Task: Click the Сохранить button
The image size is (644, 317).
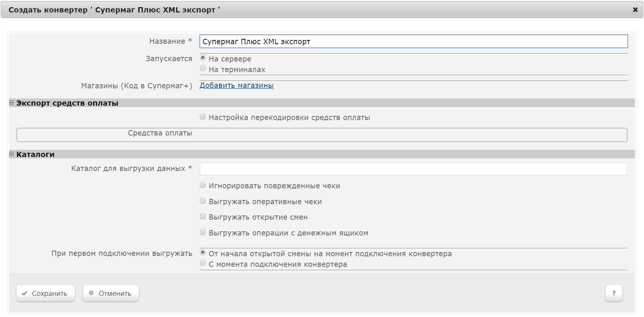Action: coord(46,293)
